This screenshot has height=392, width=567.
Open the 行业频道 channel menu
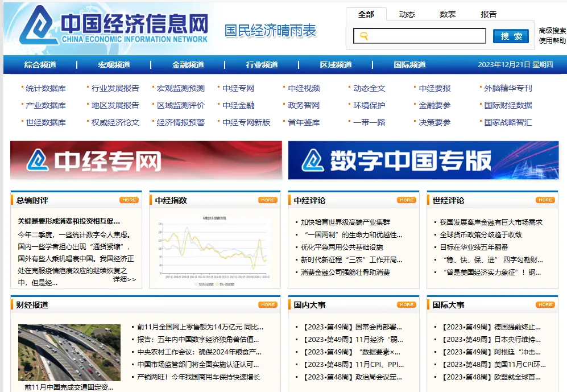coord(262,65)
